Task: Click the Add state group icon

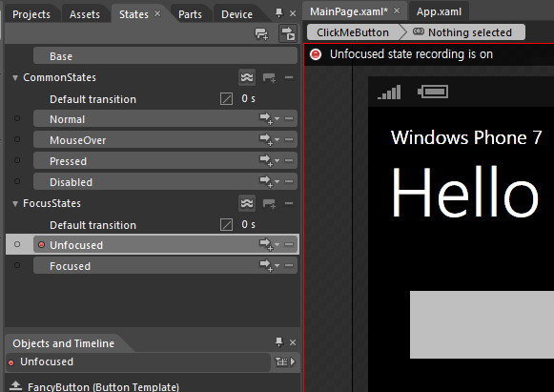Action: point(262,34)
